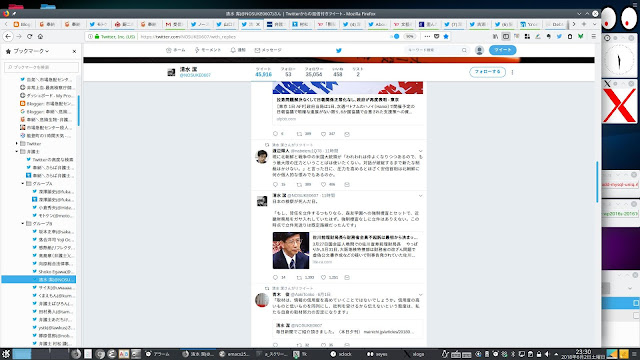Retweet the 渡辺輝人 tweet
The height and width of the screenshot is (360, 640).
click(299, 184)
